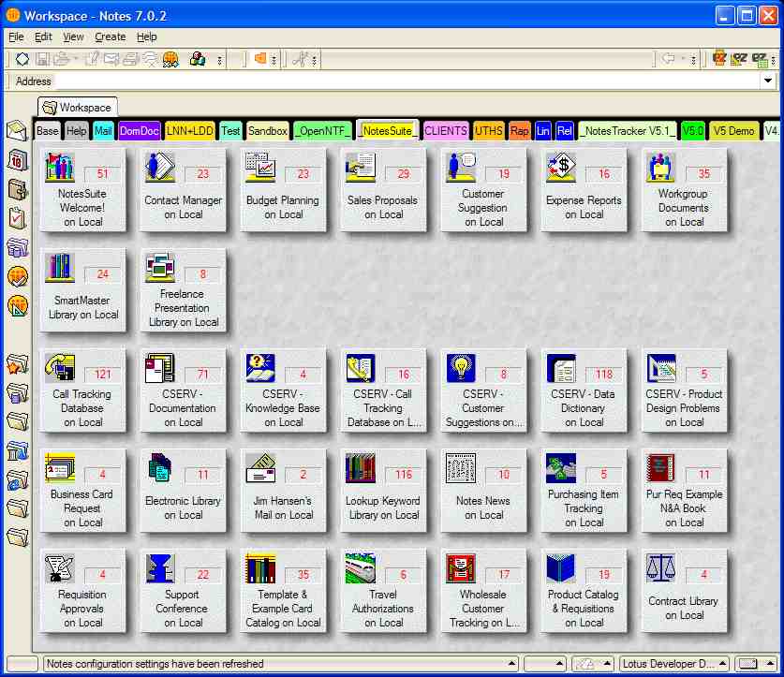Click the EZ icon with green grid
The height and width of the screenshot is (677, 784).
760,60
